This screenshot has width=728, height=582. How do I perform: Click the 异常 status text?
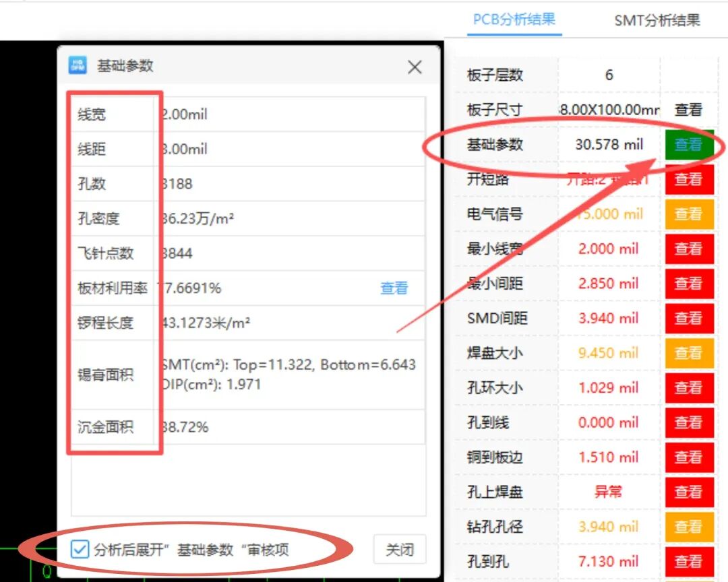click(608, 492)
